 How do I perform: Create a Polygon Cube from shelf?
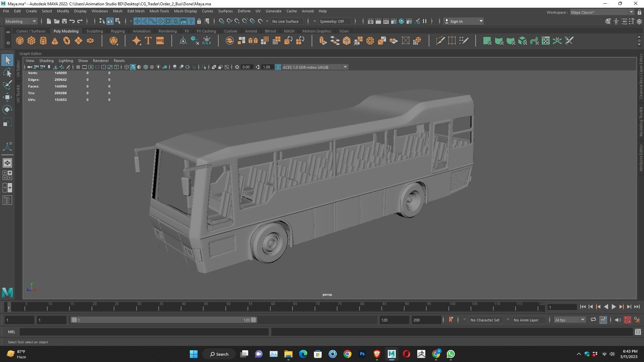(x=32, y=41)
